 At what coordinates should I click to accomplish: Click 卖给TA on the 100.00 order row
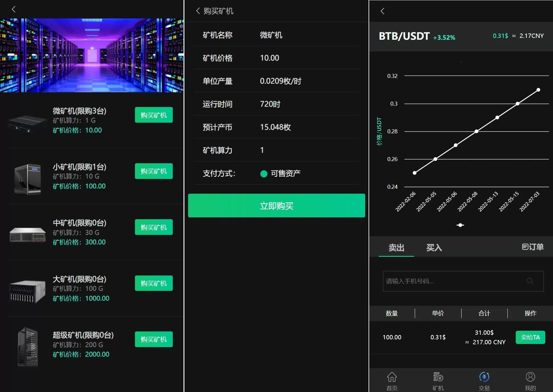(530, 337)
